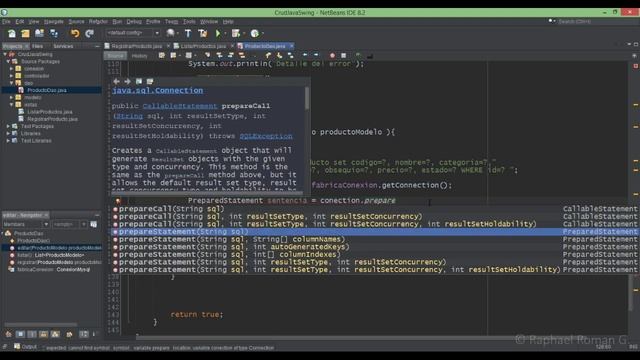Click Shift Line Right arrow icon

tap(316, 55)
